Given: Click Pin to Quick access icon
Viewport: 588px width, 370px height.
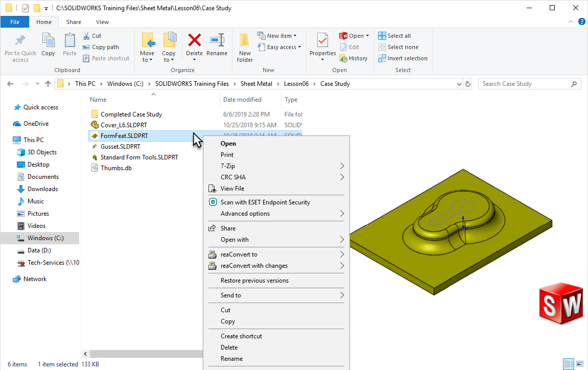Looking at the screenshot, I should click(20, 40).
